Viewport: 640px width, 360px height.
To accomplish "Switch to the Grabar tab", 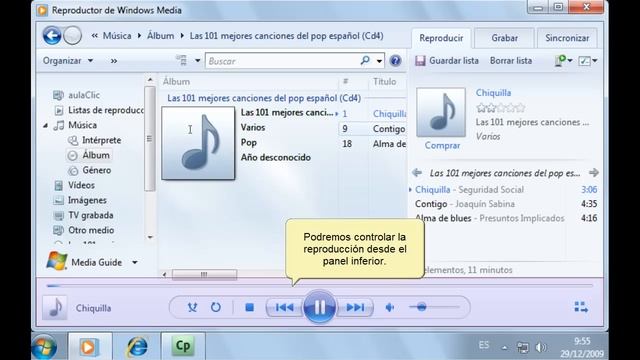I will (504, 38).
